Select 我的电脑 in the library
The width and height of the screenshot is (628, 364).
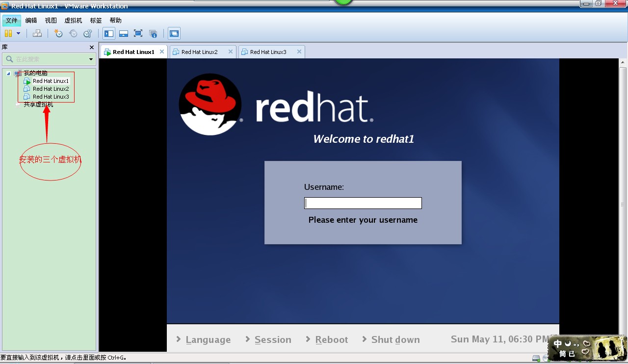pos(35,73)
